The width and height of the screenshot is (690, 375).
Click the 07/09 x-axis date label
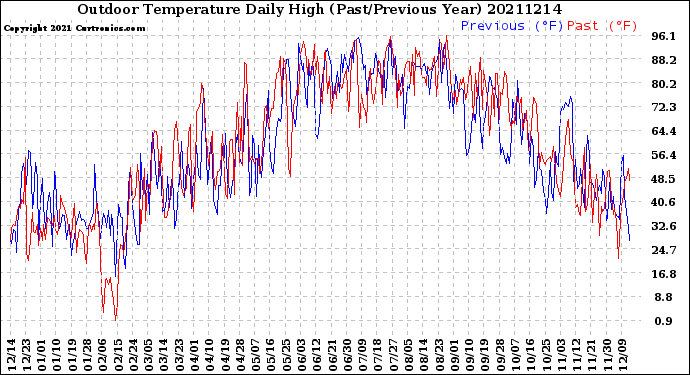pyautogui.click(x=361, y=355)
